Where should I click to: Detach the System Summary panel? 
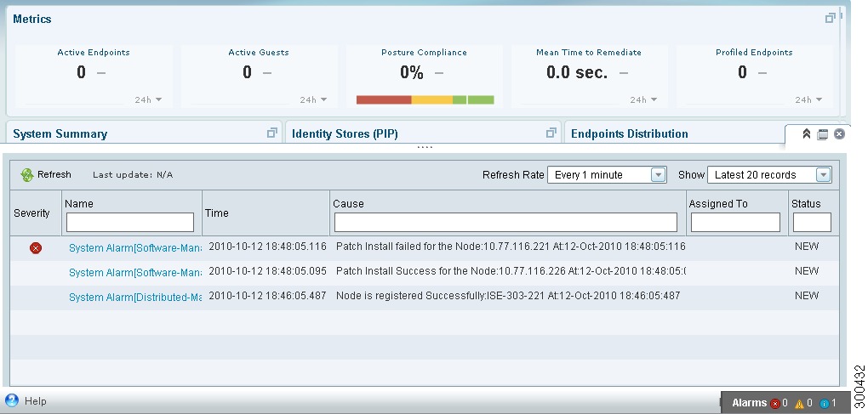pos(271,133)
